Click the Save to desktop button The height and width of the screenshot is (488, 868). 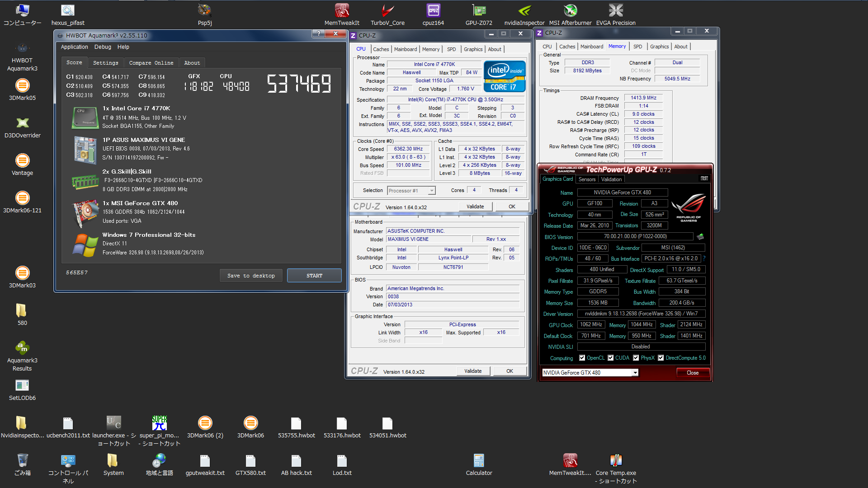251,276
